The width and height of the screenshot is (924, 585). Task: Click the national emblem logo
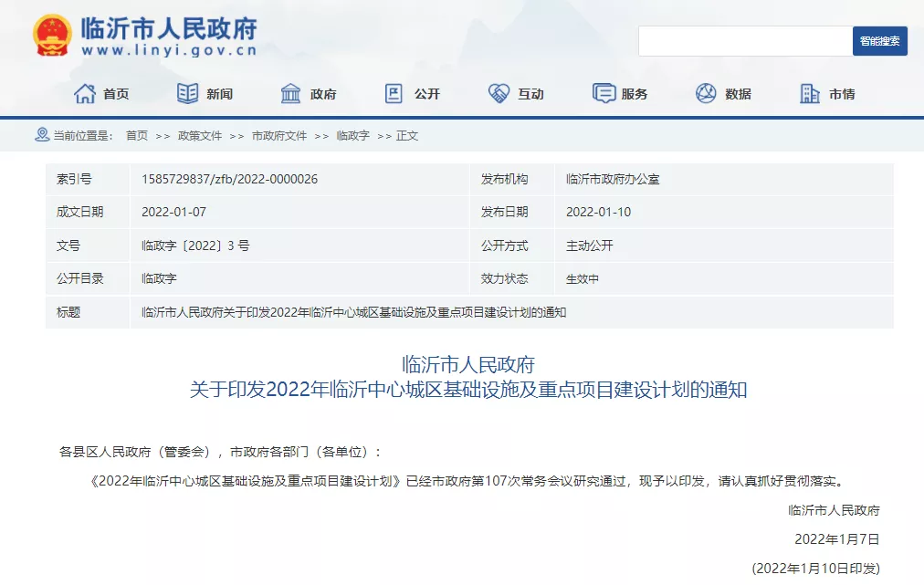(x=52, y=36)
